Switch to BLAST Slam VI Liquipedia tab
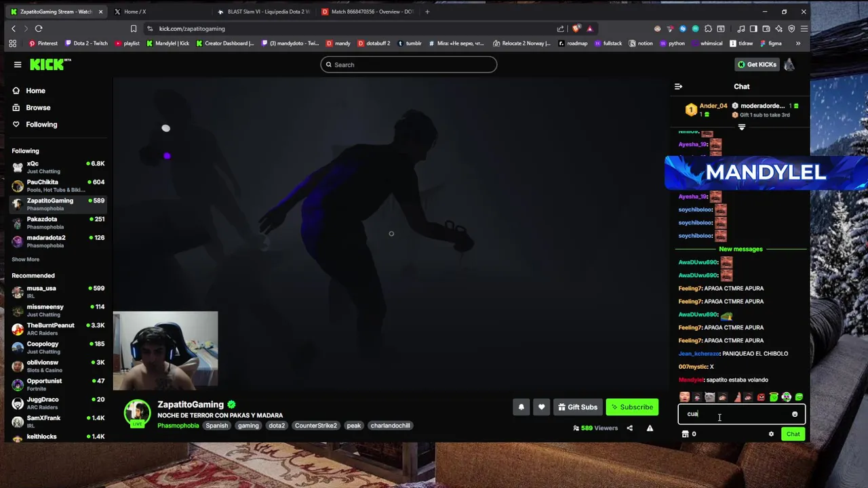The image size is (868, 488). [x=263, y=12]
